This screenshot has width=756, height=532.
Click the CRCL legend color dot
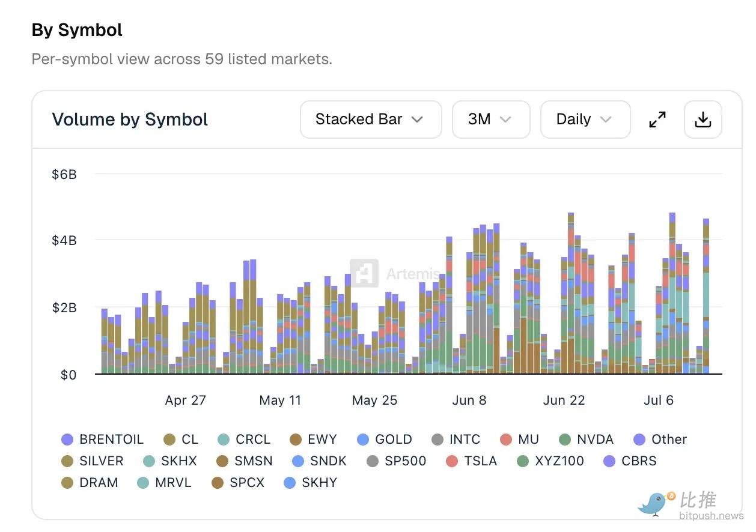pos(224,440)
